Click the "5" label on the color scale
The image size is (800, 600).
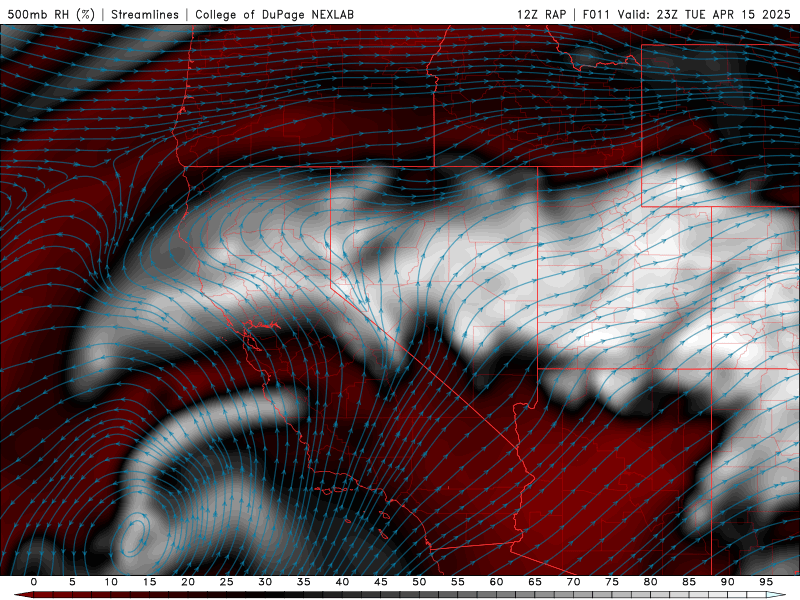(x=72, y=582)
